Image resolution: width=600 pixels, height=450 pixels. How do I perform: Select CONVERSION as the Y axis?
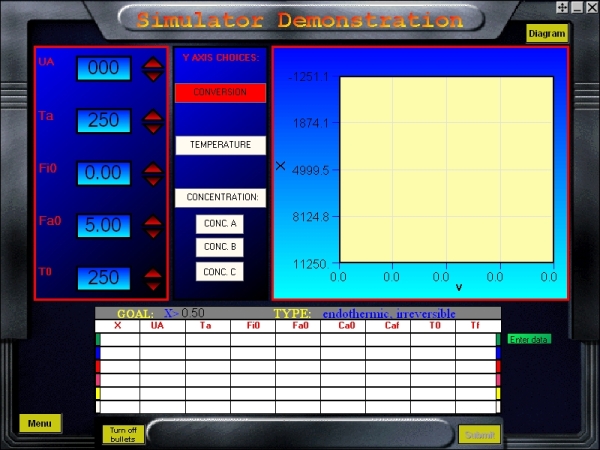coord(220,92)
